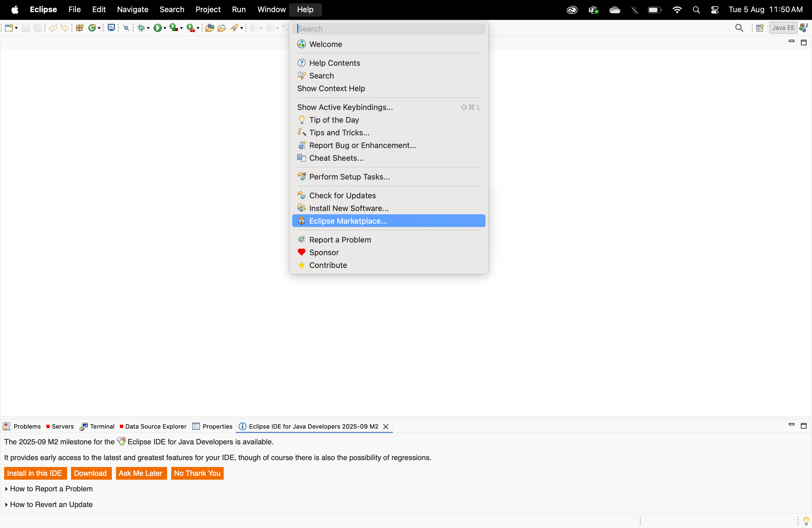
Task: Open Cheat Sheets... menu entry
Action: point(389,158)
